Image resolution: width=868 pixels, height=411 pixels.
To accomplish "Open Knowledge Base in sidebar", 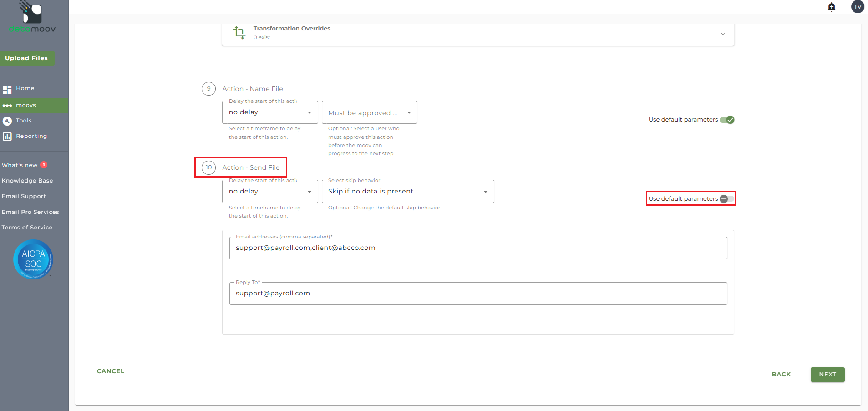I will click(x=27, y=181).
